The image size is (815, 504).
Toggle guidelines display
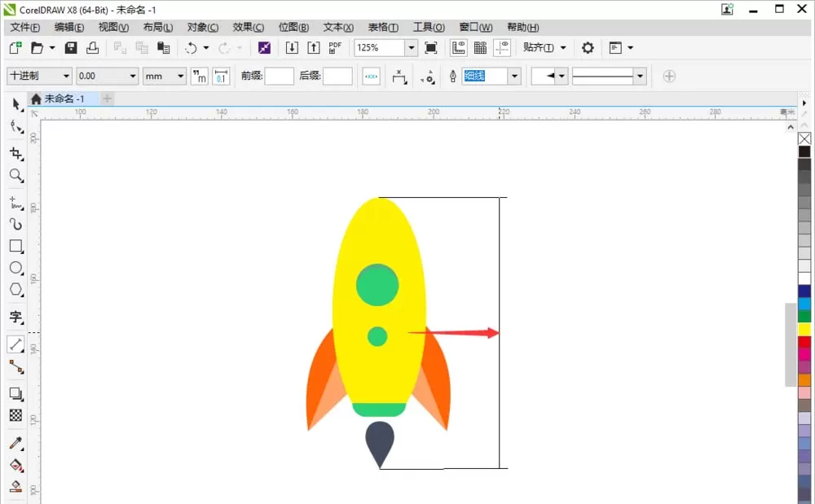point(502,48)
